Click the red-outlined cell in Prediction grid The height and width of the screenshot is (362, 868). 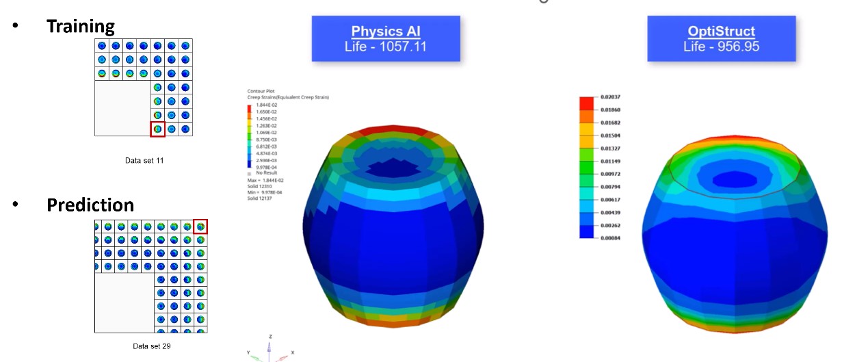(x=200, y=227)
